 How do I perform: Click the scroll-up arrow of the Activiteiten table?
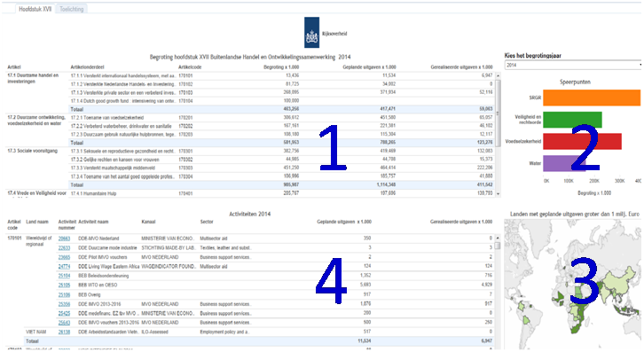tap(498, 239)
